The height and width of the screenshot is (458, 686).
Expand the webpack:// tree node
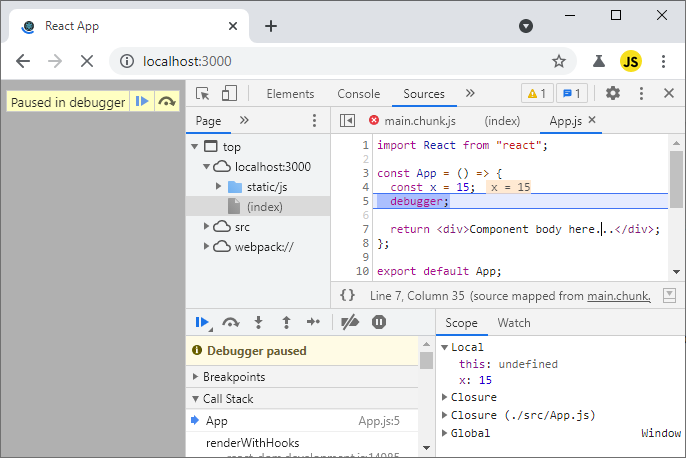pyautogui.click(x=206, y=246)
